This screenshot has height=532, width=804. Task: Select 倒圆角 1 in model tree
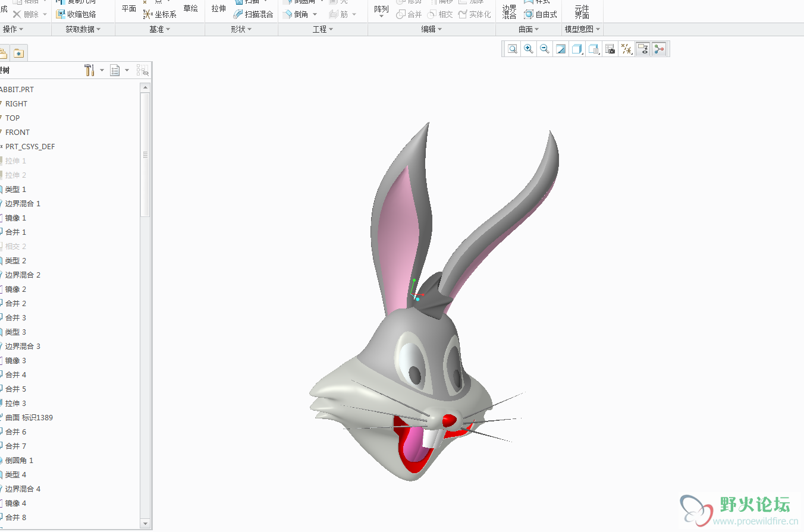[x=19, y=460]
